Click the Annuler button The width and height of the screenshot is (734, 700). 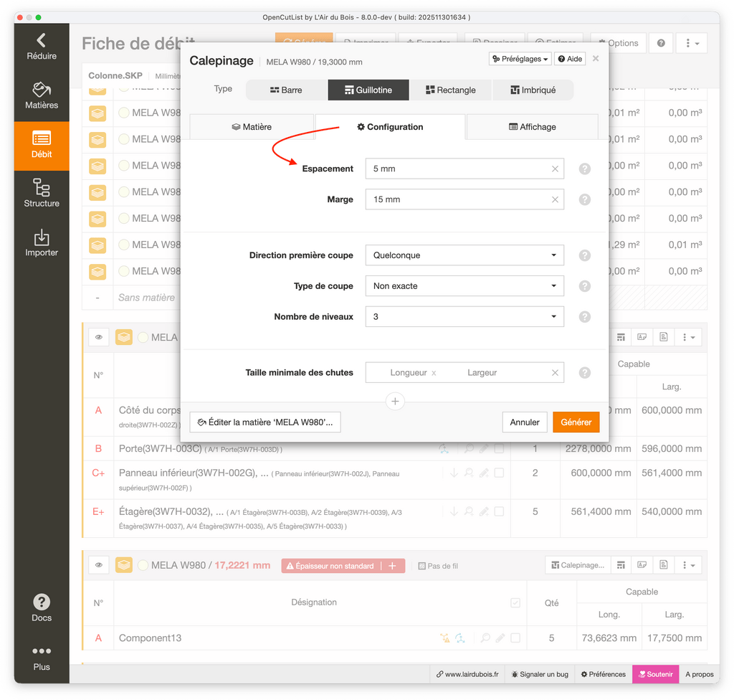[524, 422]
